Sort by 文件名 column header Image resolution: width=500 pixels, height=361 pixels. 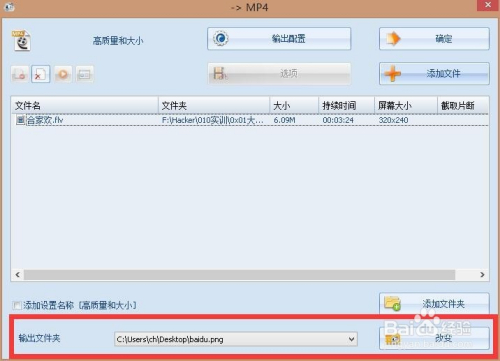coord(85,106)
